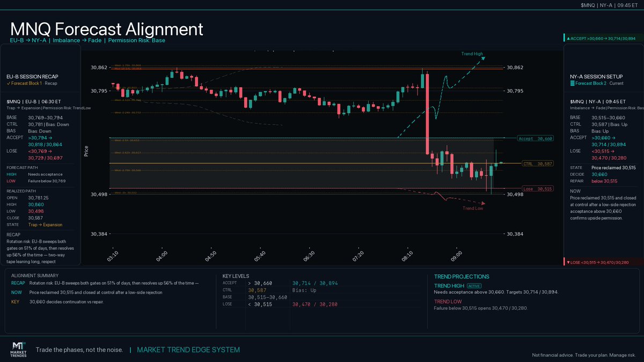Screen dimensions: 644x362
Task: Click the 09:00 time axis label
Action: point(457,256)
